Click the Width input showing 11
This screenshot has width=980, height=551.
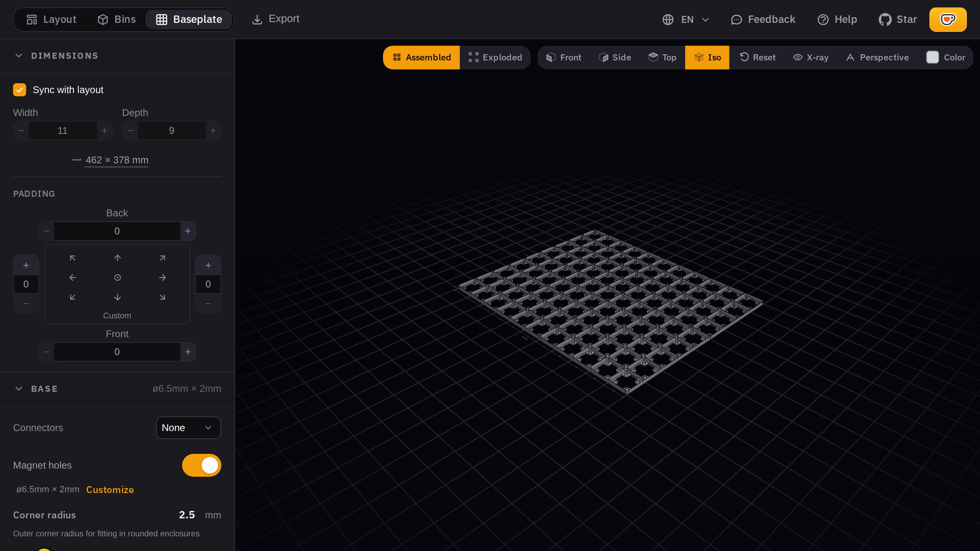pyautogui.click(x=62, y=131)
